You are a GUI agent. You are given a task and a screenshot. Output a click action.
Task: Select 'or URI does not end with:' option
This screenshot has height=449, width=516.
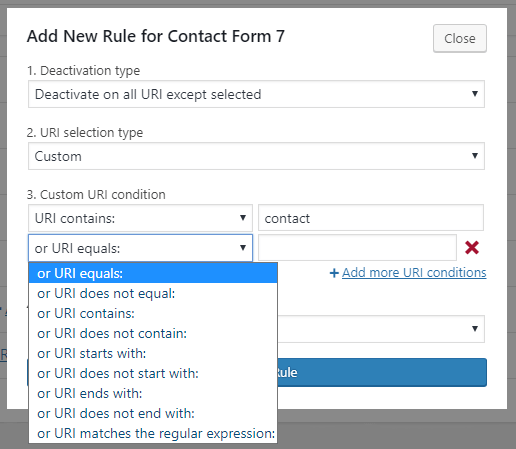153,413
